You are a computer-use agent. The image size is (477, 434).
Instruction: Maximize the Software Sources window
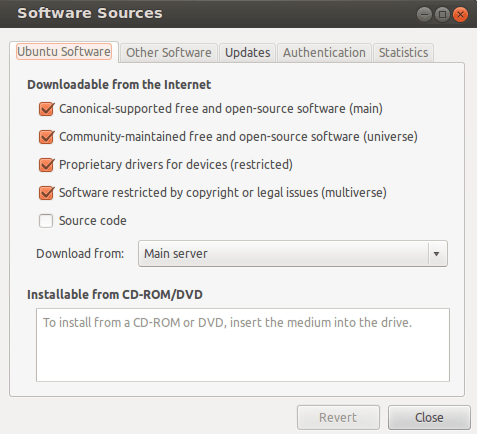(x=442, y=15)
